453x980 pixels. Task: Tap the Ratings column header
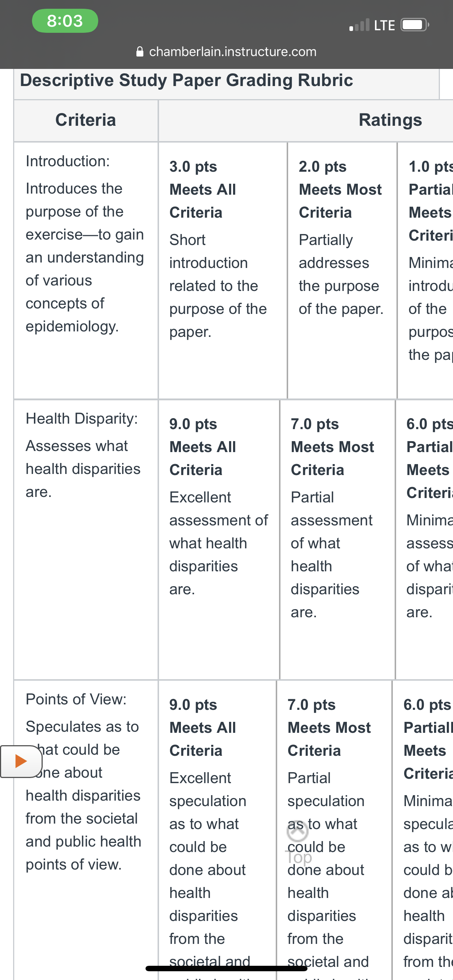coord(390,120)
